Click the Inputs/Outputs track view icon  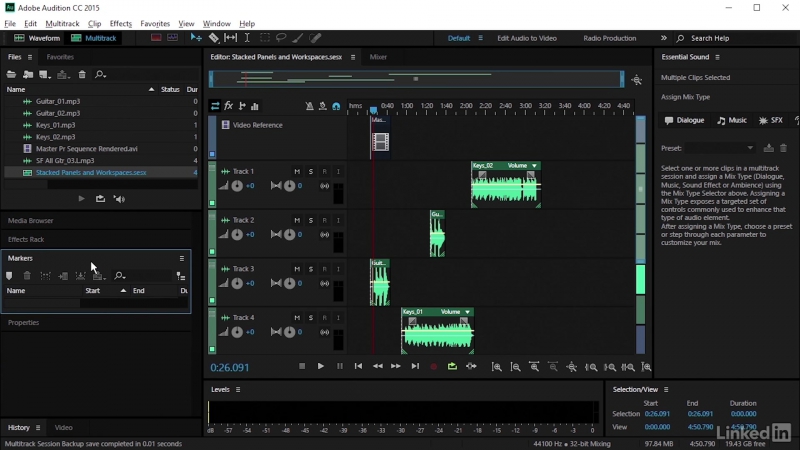tap(215, 106)
